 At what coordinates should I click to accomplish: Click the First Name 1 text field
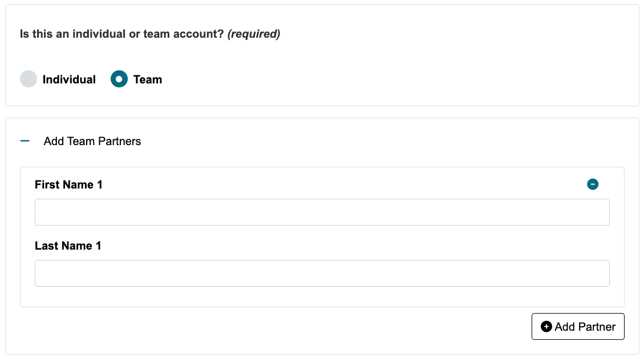click(322, 212)
